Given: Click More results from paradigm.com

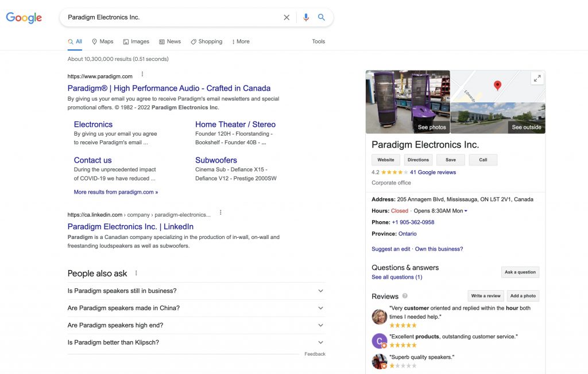Looking at the screenshot, I should coord(116,192).
